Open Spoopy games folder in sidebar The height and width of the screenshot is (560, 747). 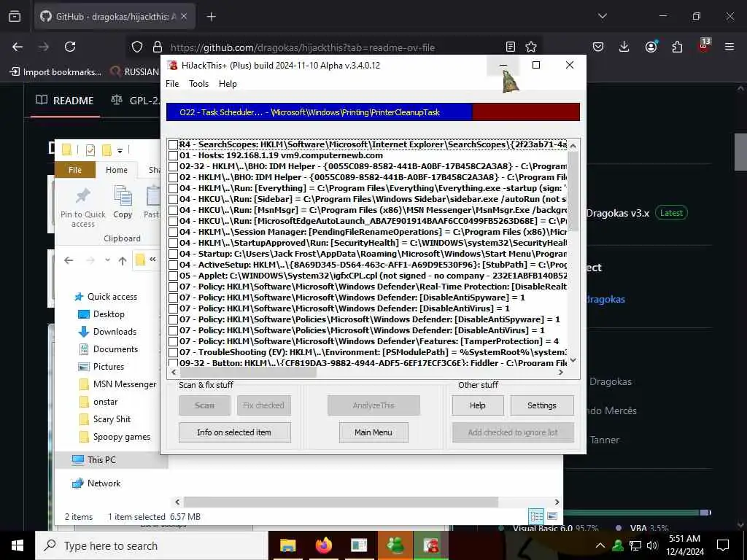[115, 437]
